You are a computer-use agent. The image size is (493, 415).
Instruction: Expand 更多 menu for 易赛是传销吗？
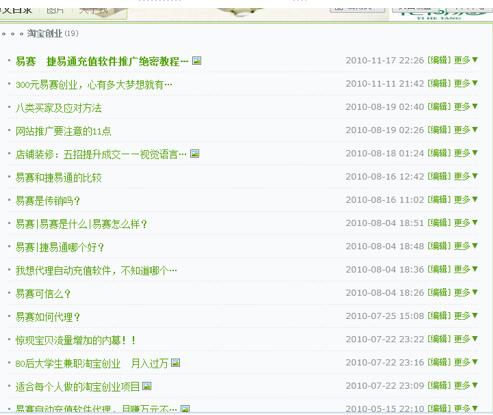466,199
